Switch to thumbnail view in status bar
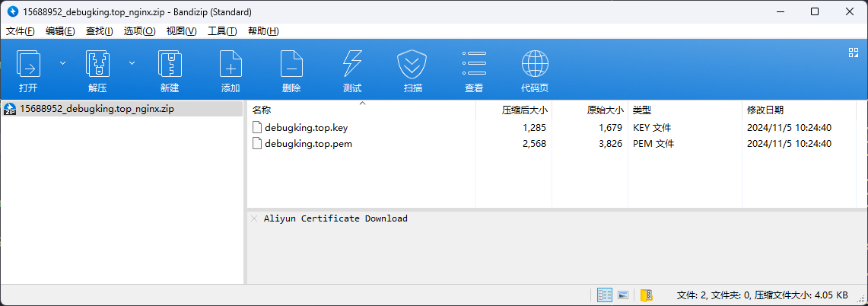The image size is (868, 306). click(623, 295)
